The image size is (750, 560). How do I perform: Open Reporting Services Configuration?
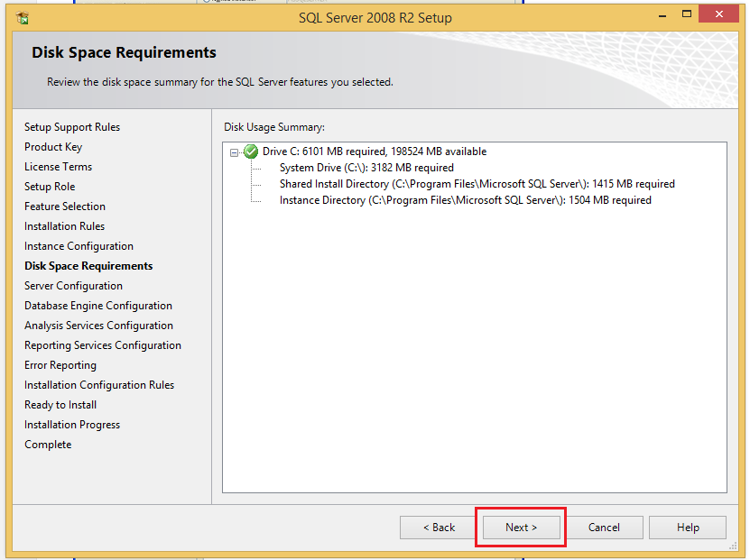[x=102, y=344]
